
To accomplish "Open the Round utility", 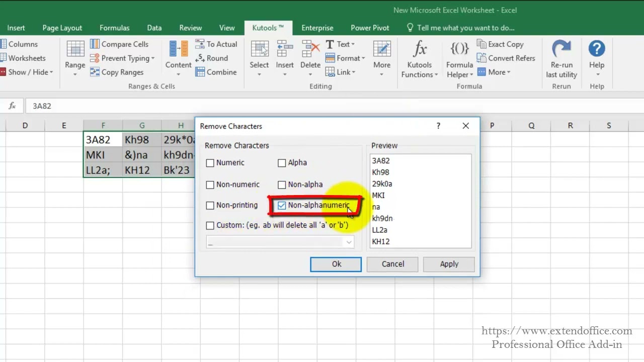I will (211, 58).
